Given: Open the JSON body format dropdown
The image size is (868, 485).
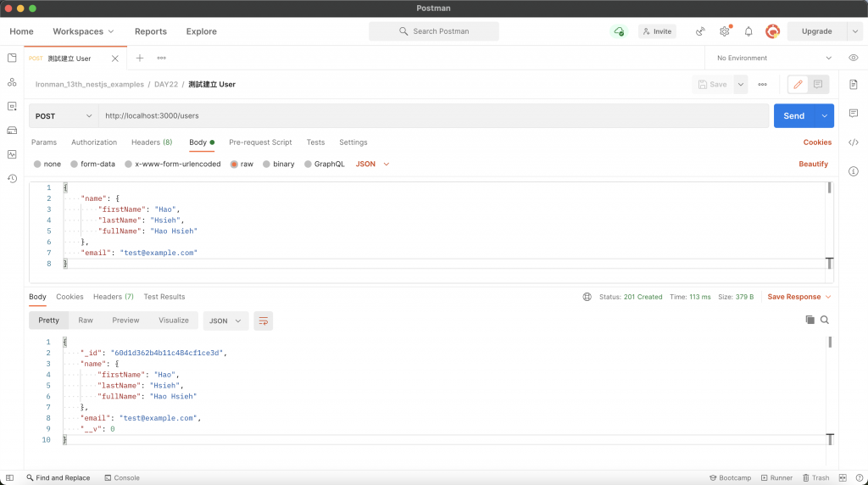Looking at the screenshot, I should pyautogui.click(x=373, y=164).
